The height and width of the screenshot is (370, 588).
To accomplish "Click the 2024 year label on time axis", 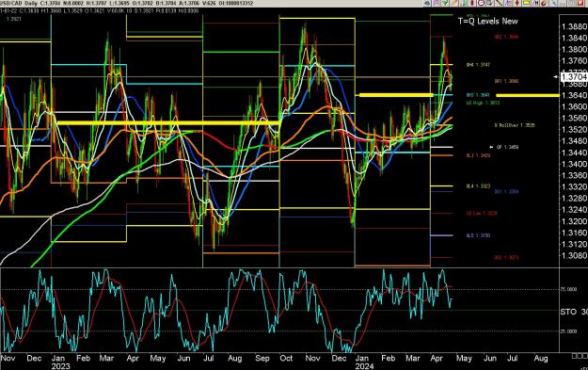I will 364,366.
